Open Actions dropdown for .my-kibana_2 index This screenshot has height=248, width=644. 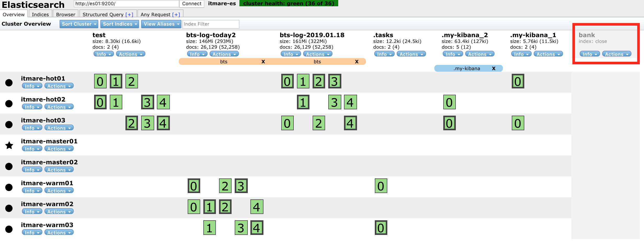(480, 54)
